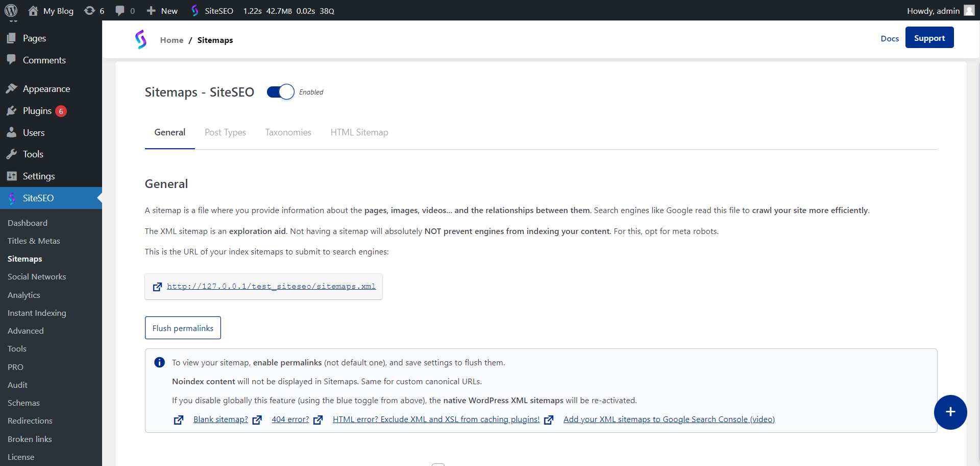Switch to the HTML Sitemap tab
The image size is (980, 466).
359,132
